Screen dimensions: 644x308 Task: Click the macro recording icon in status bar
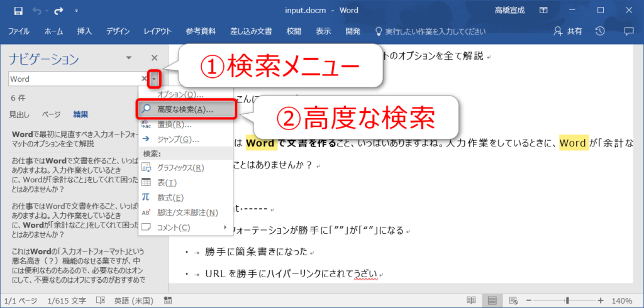coord(167,300)
